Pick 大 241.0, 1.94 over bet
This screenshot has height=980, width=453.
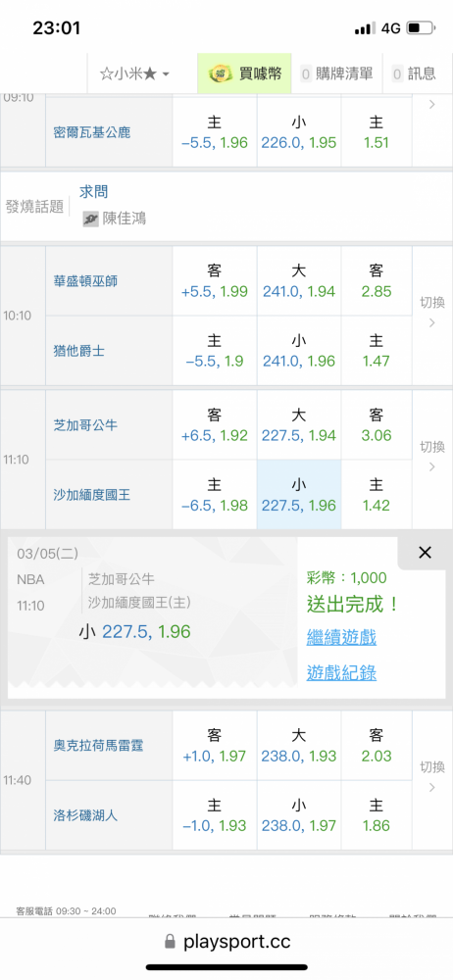[x=299, y=280]
